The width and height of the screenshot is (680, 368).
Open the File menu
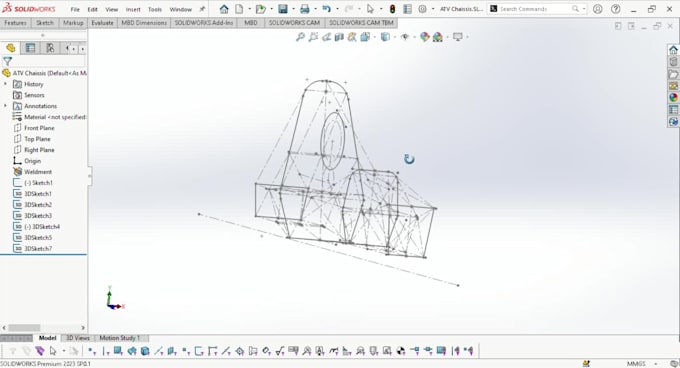tap(75, 9)
